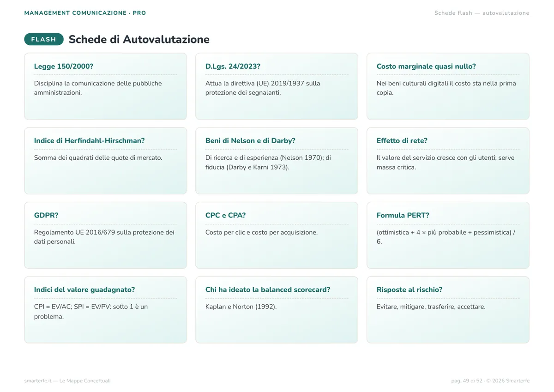Click the header label "Schede flash — autovalutazione"

482,13
